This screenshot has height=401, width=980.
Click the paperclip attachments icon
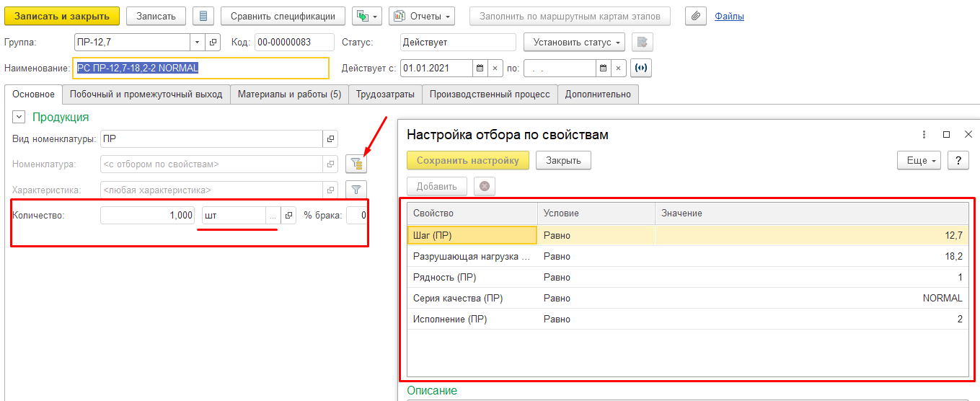coord(695,16)
